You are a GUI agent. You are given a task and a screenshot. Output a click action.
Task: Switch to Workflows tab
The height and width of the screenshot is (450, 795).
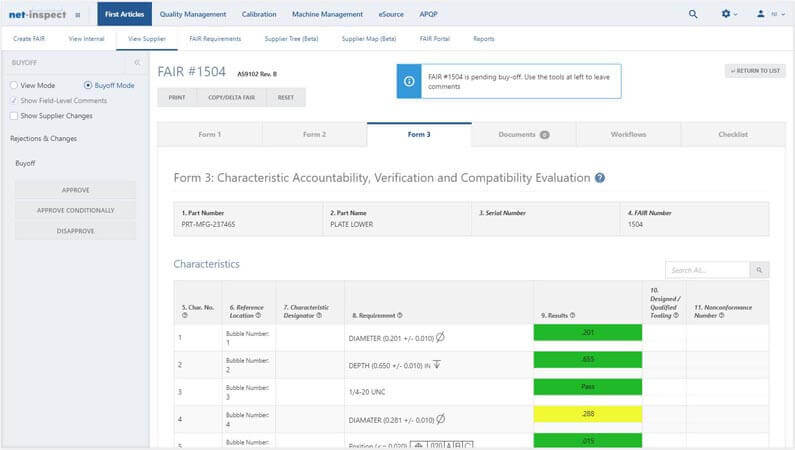coord(629,134)
